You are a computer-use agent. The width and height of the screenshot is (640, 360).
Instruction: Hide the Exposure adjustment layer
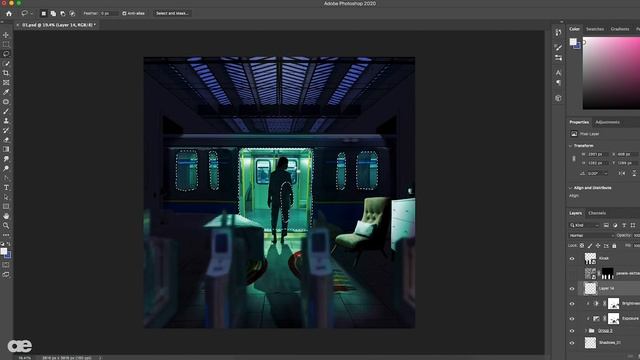click(x=572, y=319)
